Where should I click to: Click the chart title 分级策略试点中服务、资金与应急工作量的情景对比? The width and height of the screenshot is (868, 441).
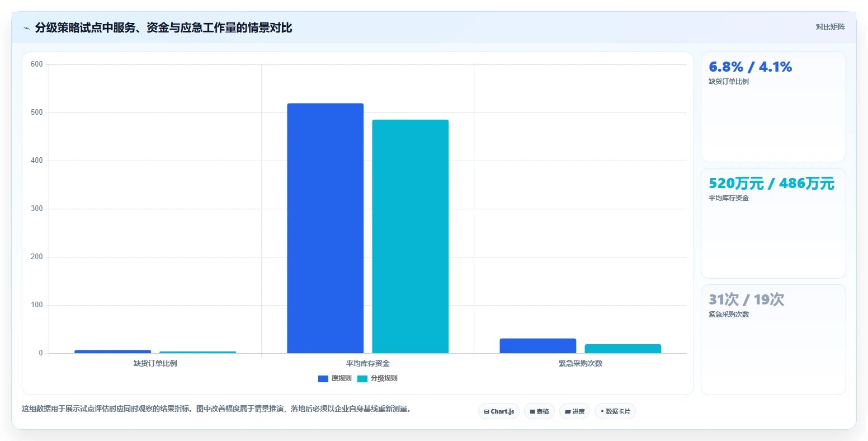tap(163, 28)
